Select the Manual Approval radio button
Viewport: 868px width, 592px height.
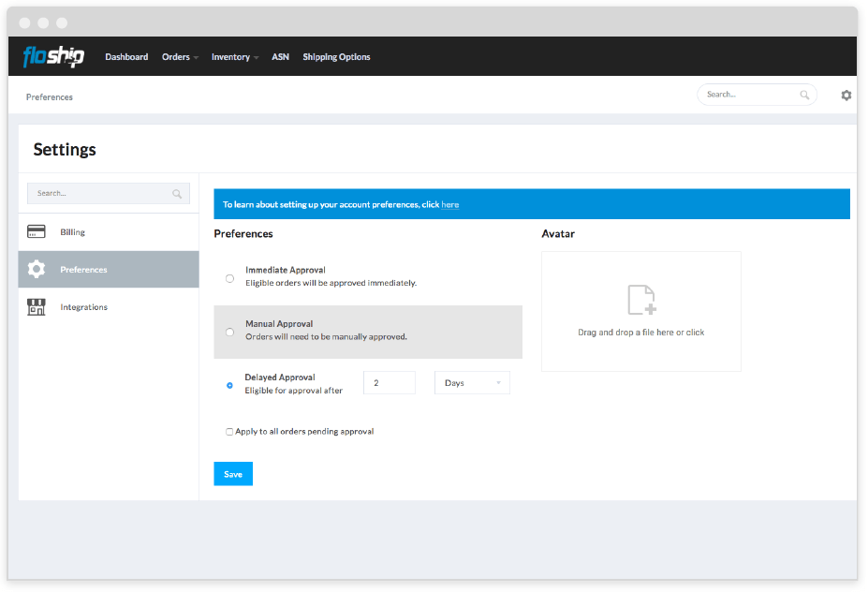tap(230, 332)
